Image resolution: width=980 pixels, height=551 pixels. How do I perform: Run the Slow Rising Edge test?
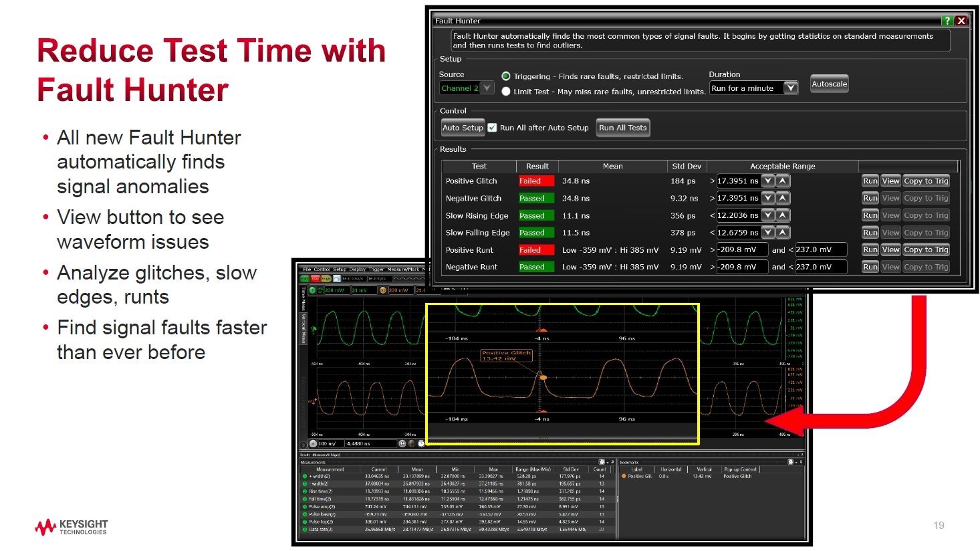[x=870, y=215]
